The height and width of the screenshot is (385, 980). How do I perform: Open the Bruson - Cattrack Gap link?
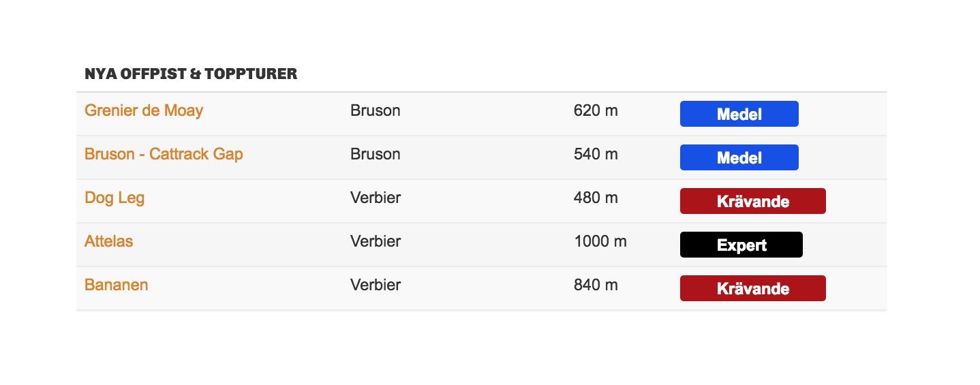[164, 154]
